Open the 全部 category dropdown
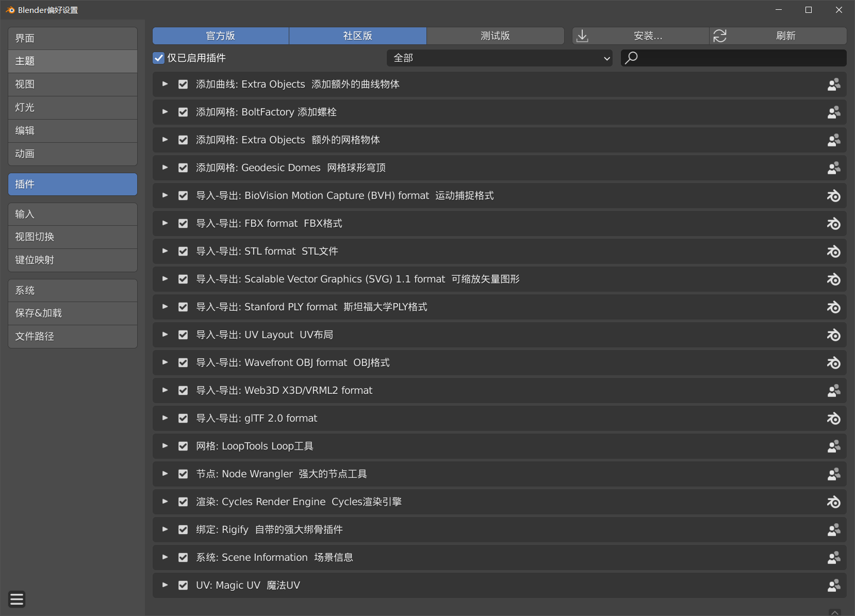 500,58
